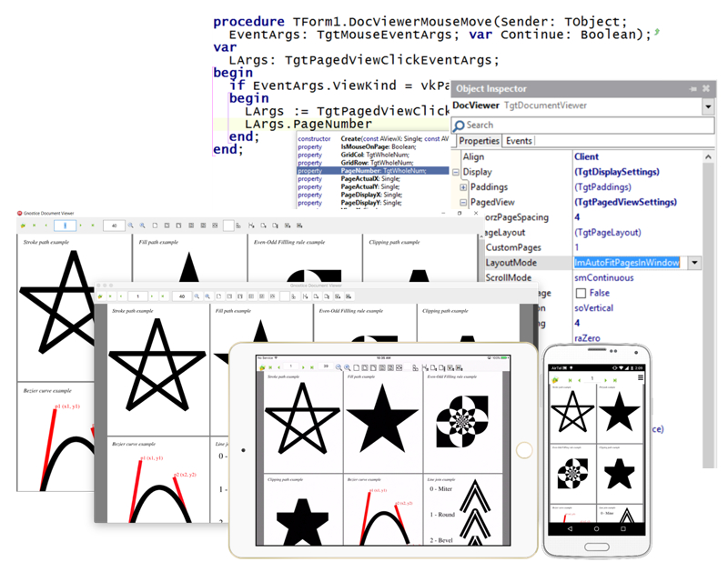Go to previous page on the iPad viewer
The width and height of the screenshot is (728, 582).
pyautogui.click(x=279, y=367)
